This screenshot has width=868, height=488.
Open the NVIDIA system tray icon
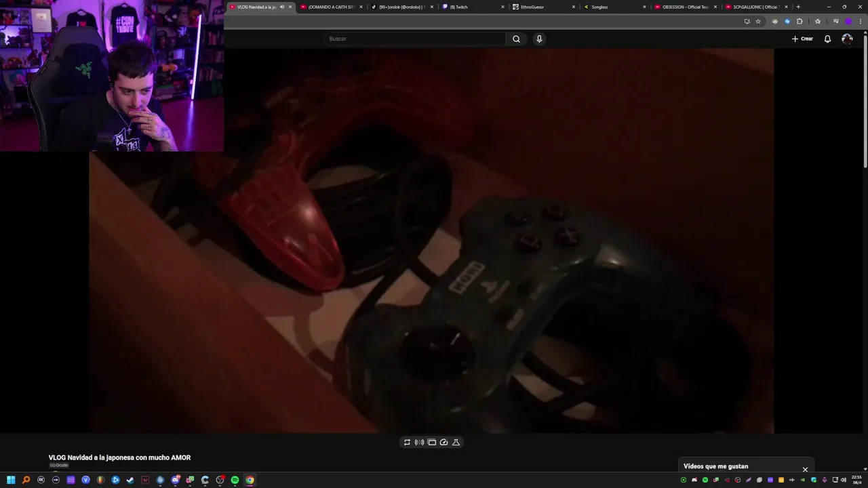coord(803,480)
